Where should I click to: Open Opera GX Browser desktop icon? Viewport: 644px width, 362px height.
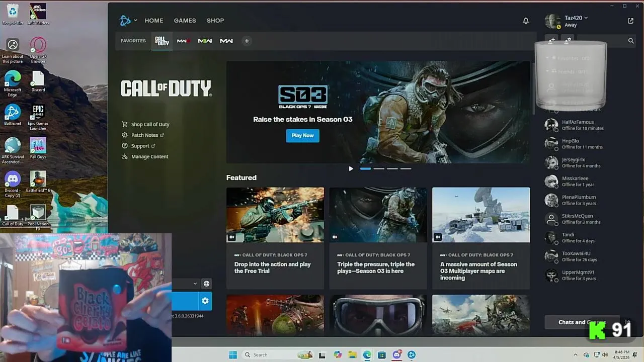(x=38, y=50)
